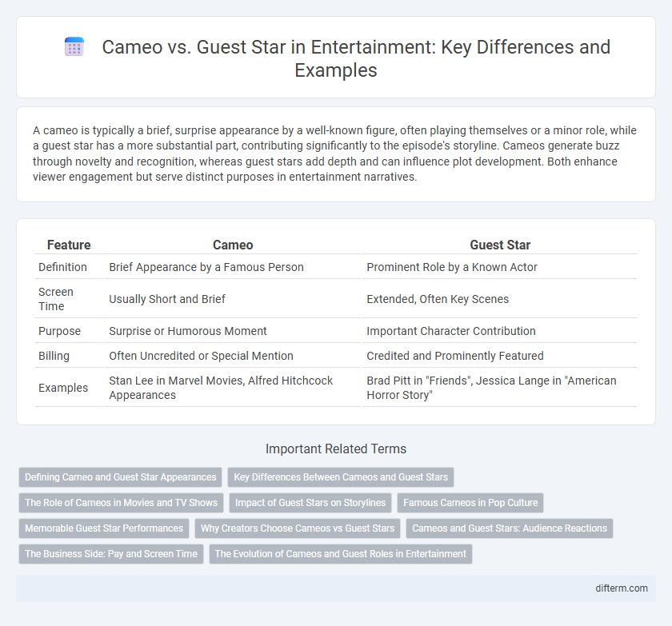Click the difterm.com footer text
Screen dimensions: 672x626
[x=621, y=588]
